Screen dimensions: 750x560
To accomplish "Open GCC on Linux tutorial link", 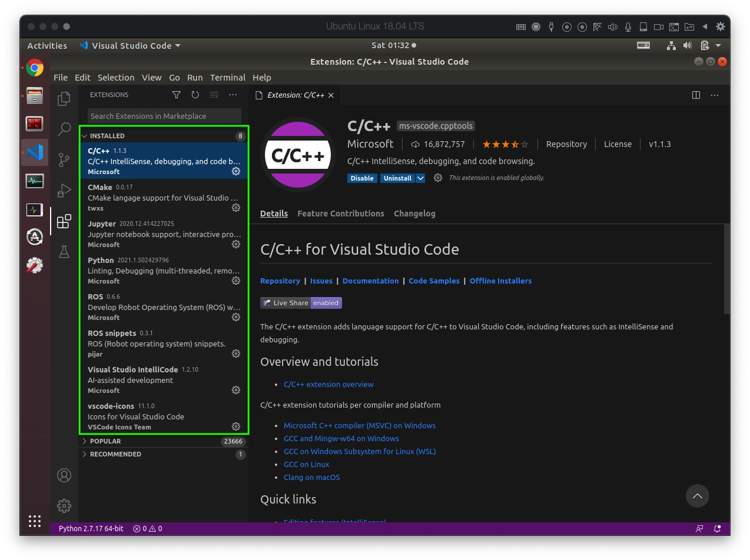I will 306,465.
